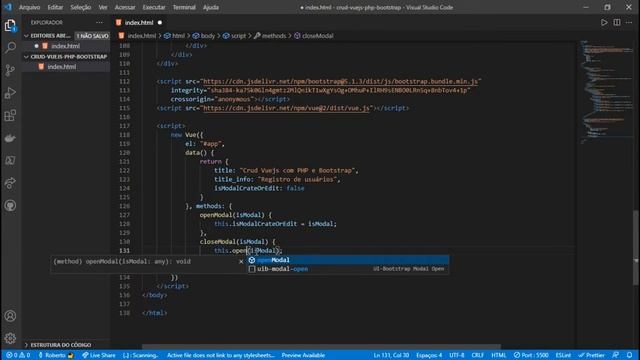
Task: Open the Explorer view in activity bar
Action: click(x=10, y=26)
